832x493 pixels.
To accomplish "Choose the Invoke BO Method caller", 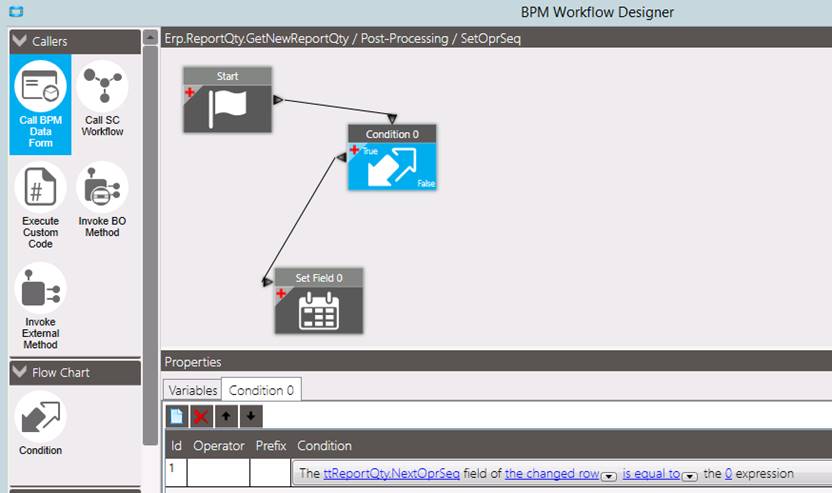I will [102, 200].
